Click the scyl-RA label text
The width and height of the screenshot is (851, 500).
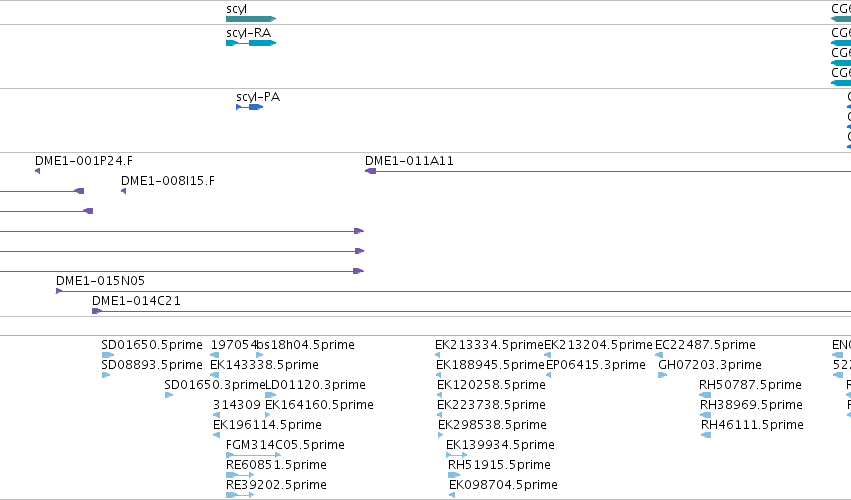tap(249, 33)
